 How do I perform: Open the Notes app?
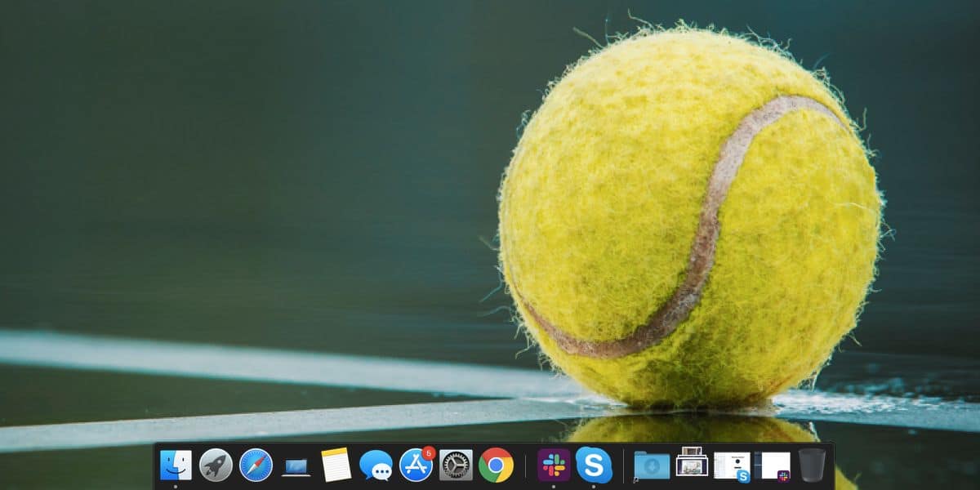tap(336, 465)
